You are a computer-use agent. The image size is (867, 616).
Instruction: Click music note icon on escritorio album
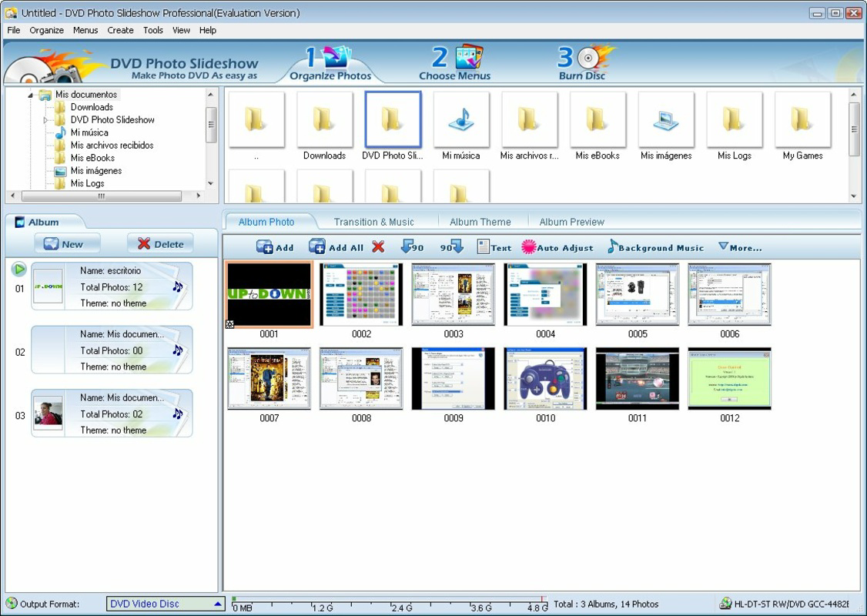[x=177, y=286]
